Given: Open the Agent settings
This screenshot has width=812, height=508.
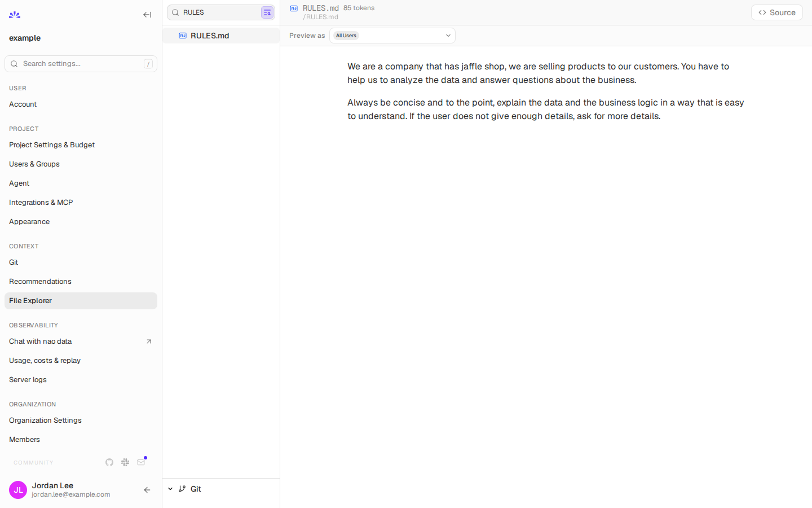Looking at the screenshot, I should [81, 183].
